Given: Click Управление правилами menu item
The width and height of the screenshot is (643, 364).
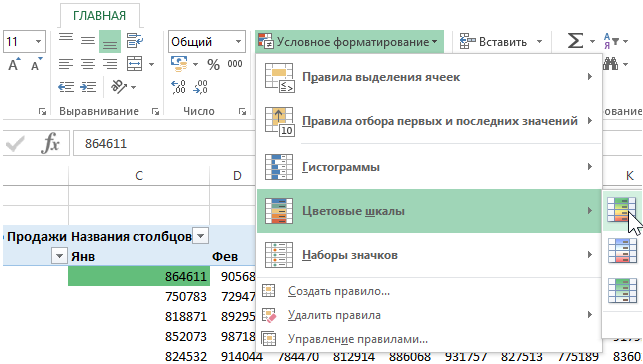Looking at the screenshot, I should (x=429, y=339).
